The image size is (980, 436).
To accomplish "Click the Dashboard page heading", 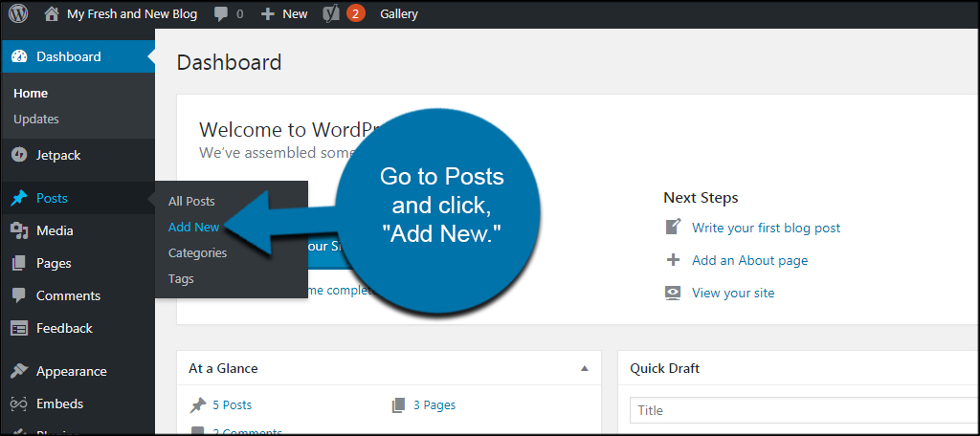I will click(230, 62).
